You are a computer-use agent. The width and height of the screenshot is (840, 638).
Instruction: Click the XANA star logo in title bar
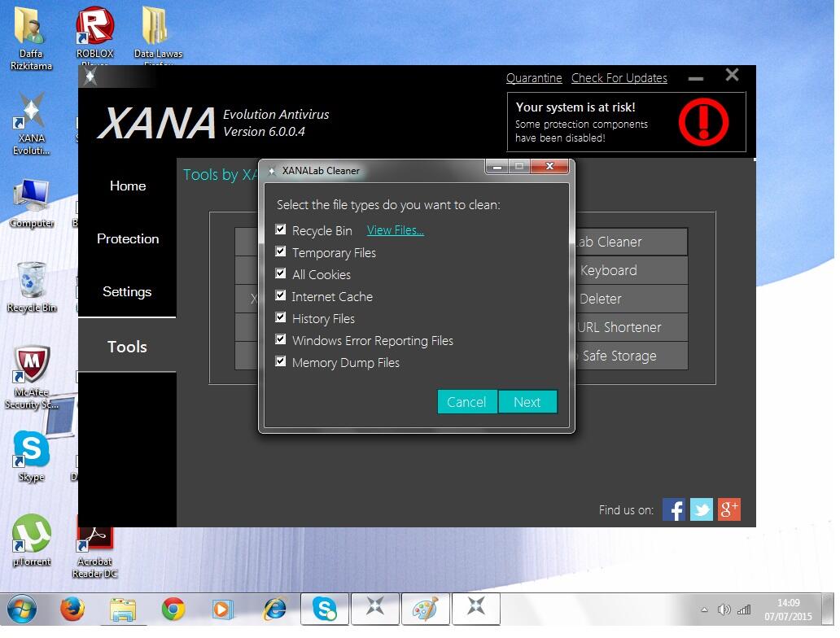(90, 76)
